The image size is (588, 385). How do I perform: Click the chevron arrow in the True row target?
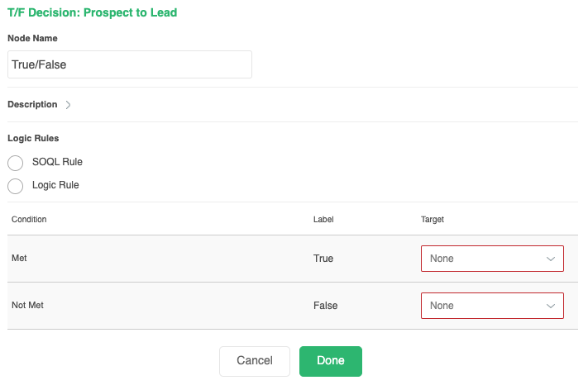[x=551, y=259]
